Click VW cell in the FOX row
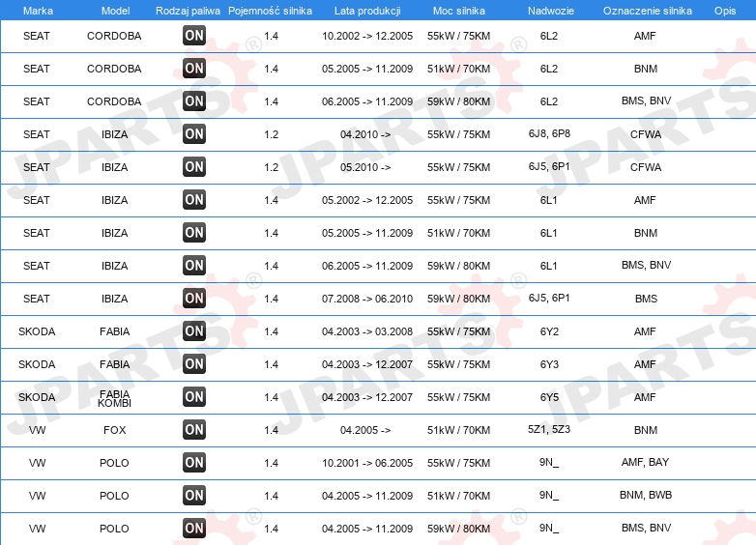Viewport: 756px width, 545px height. pyautogui.click(x=37, y=430)
